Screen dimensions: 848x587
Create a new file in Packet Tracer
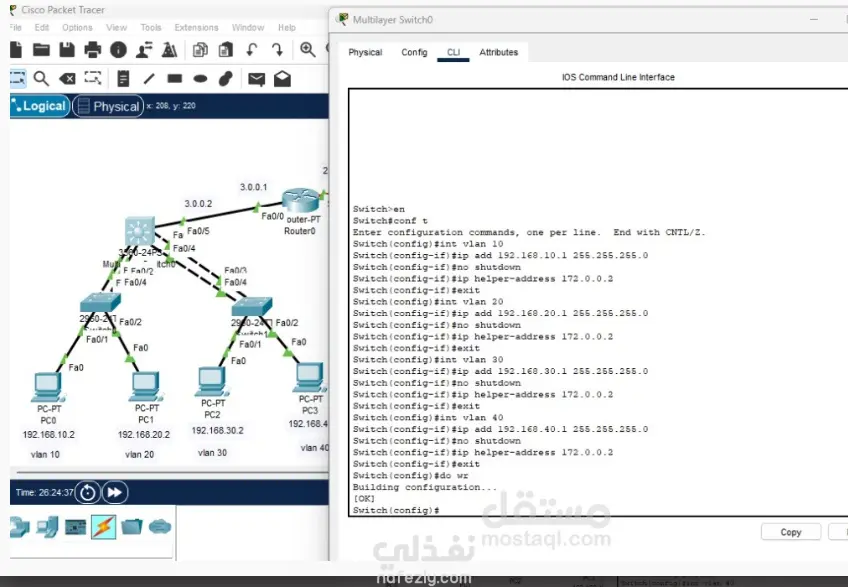point(16,50)
